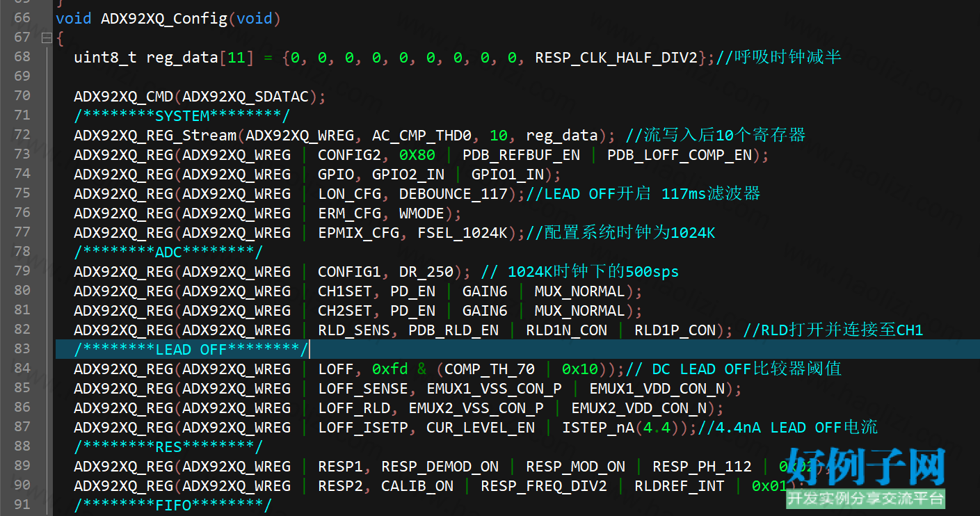Click line number 68 in gutter
This screenshot has height=516, width=980.
click(x=22, y=57)
